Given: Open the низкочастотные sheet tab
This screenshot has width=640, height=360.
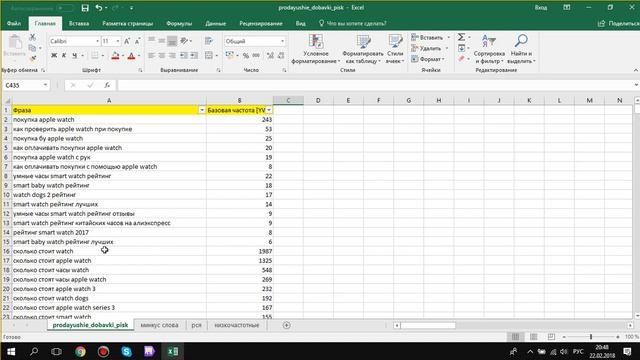Looking at the screenshot, I should click(237, 325).
